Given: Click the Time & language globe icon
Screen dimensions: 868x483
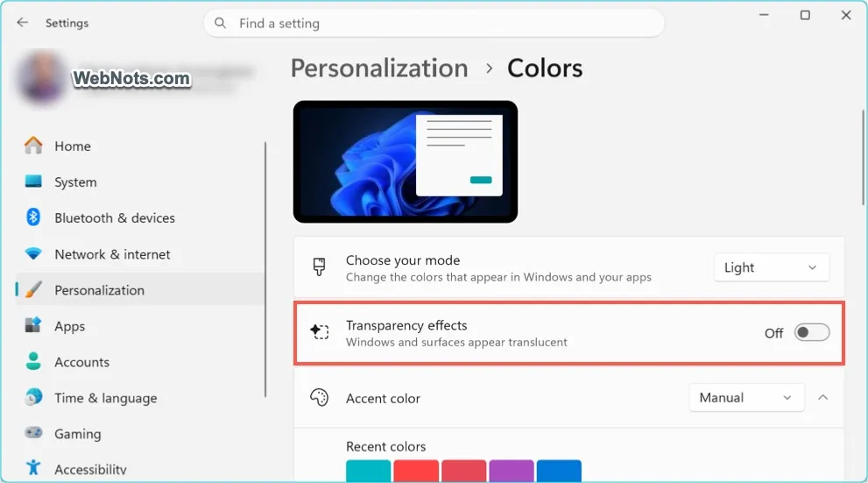Looking at the screenshot, I should click(33, 397).
